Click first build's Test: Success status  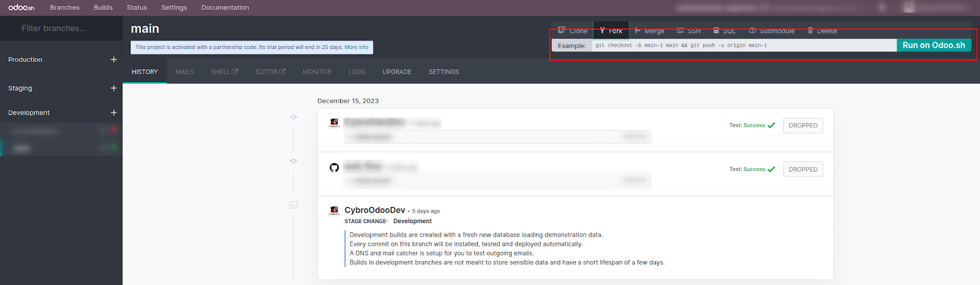pyautogui.click(x=752, y=125)
